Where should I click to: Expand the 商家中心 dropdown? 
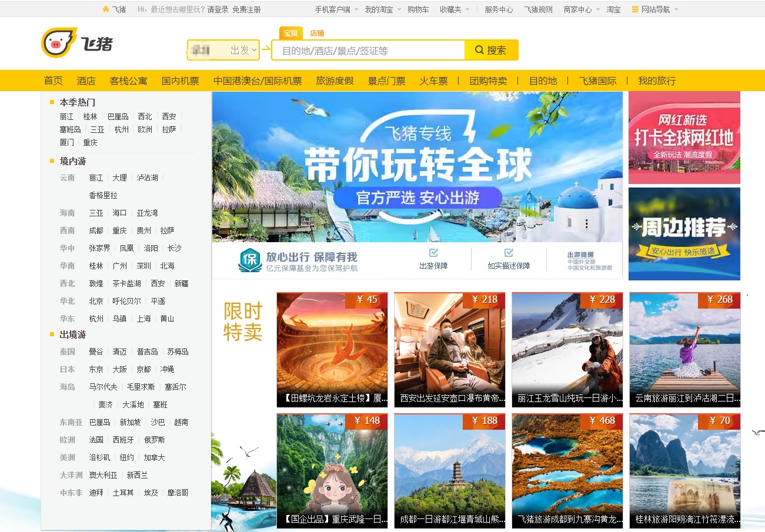598,9
